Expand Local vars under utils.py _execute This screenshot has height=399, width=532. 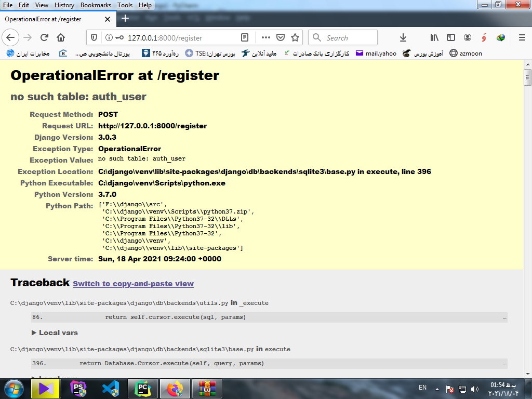[x=55, y=332]
